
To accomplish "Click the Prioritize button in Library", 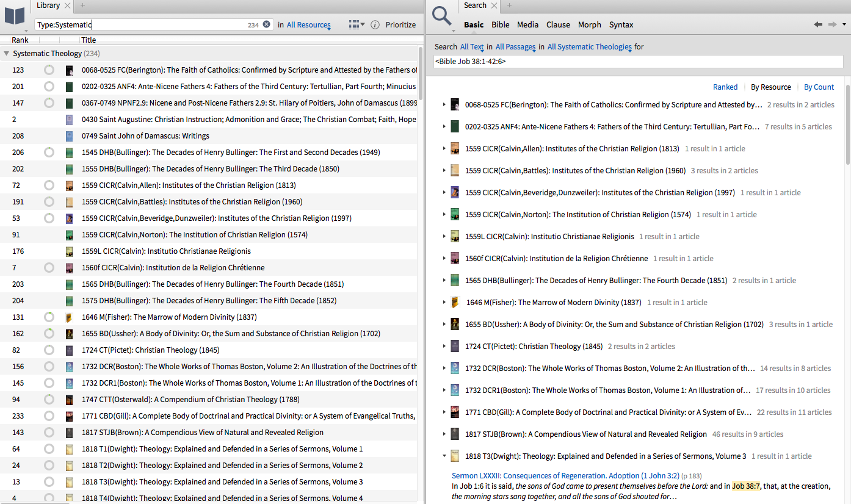I will (400, 25).
